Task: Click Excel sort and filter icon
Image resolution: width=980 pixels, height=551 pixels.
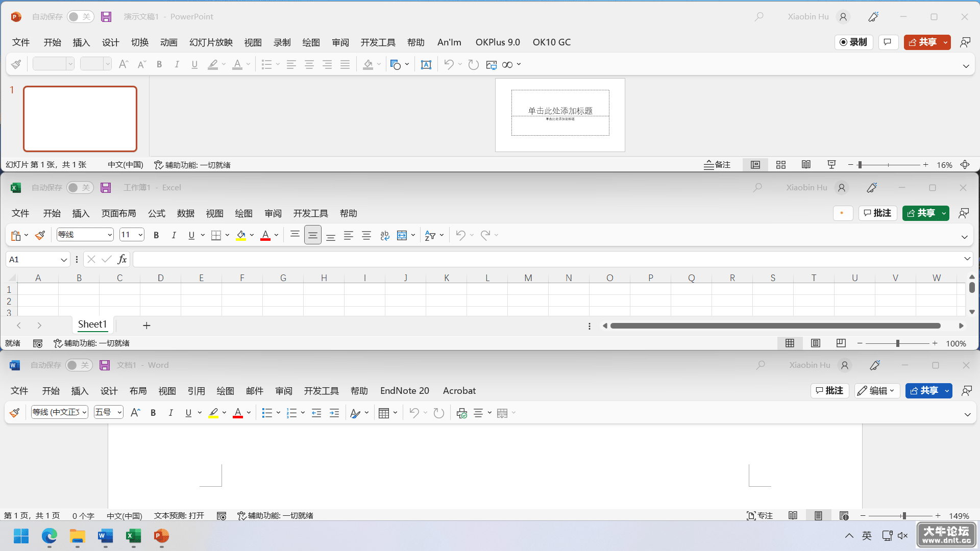Action: point(430,235)
